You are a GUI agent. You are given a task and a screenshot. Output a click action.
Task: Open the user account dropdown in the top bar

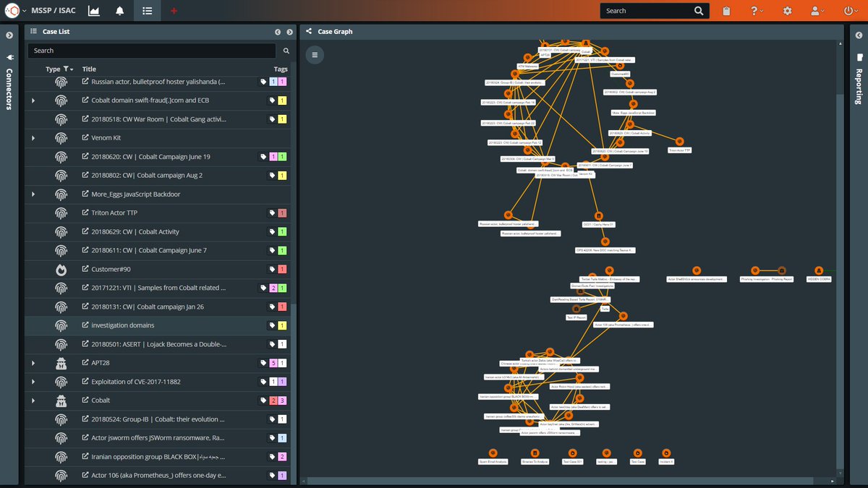point(817,10)
